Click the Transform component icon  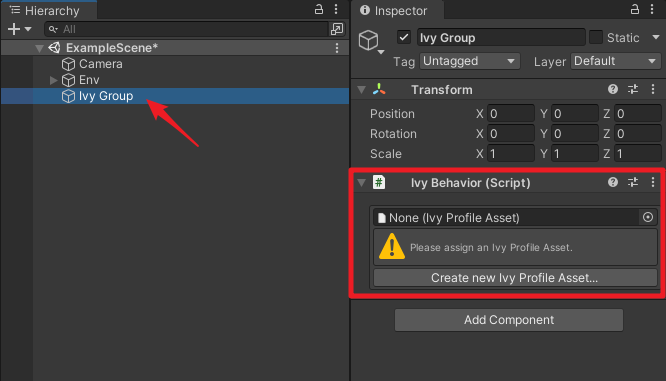click(379, 89)
